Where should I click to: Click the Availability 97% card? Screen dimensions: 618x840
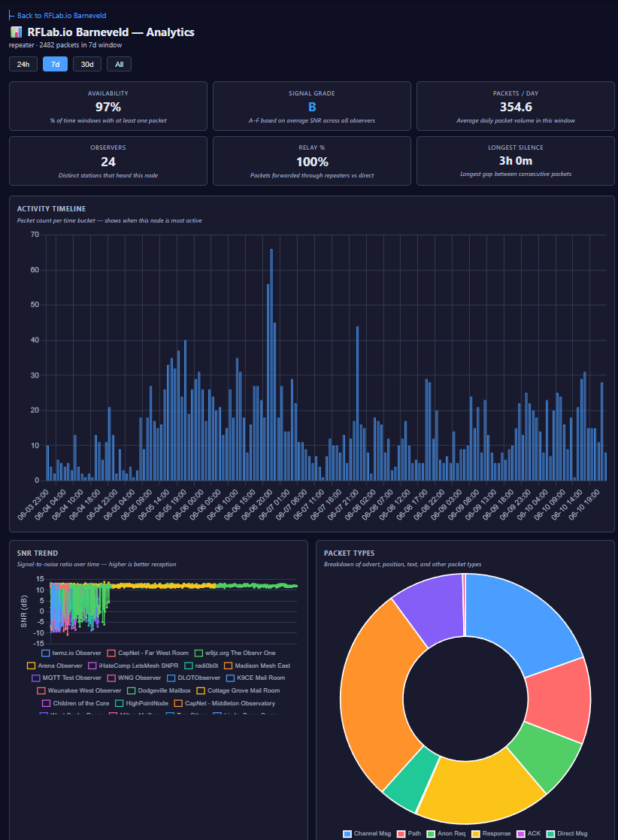point(108,106)
